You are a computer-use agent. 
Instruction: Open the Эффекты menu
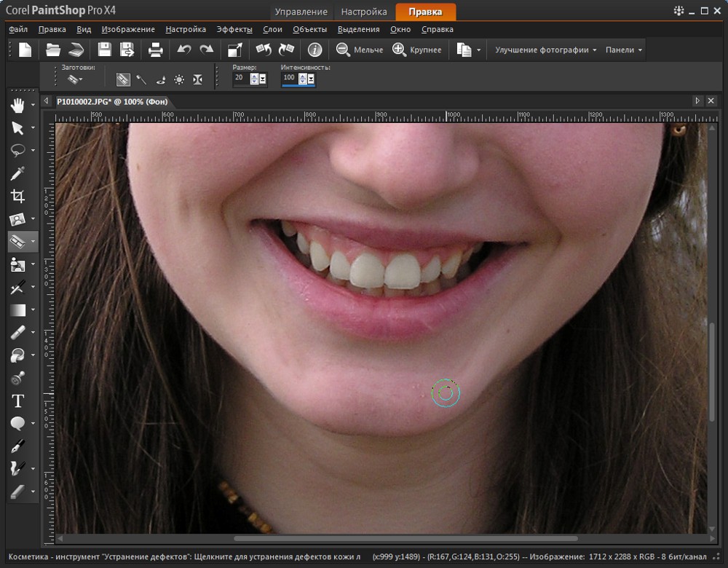coord(234,29)
